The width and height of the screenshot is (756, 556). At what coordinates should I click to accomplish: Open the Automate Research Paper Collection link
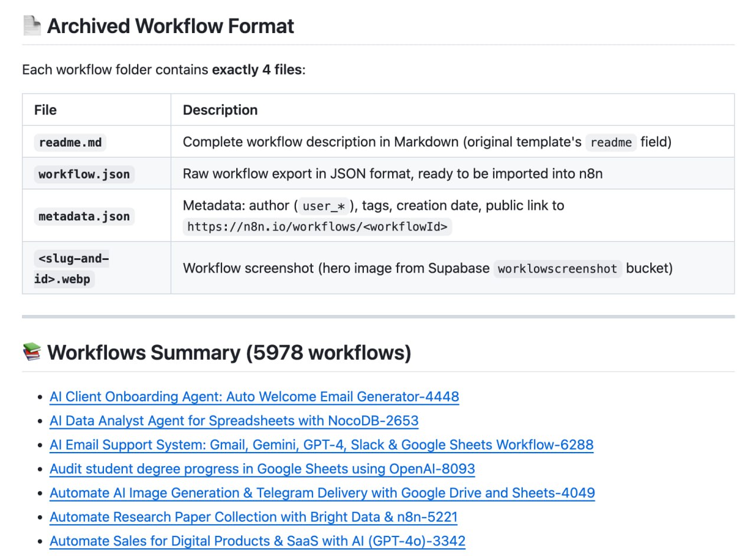[253, 517]
